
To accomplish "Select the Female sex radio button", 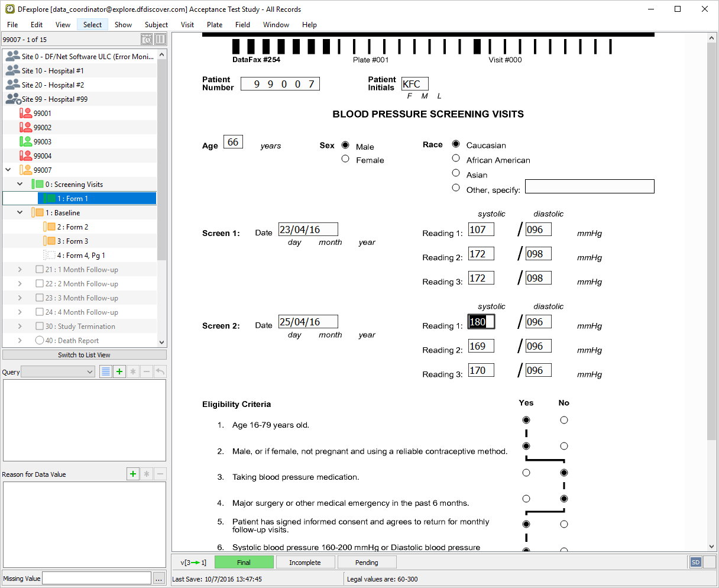I will (345, 159).
